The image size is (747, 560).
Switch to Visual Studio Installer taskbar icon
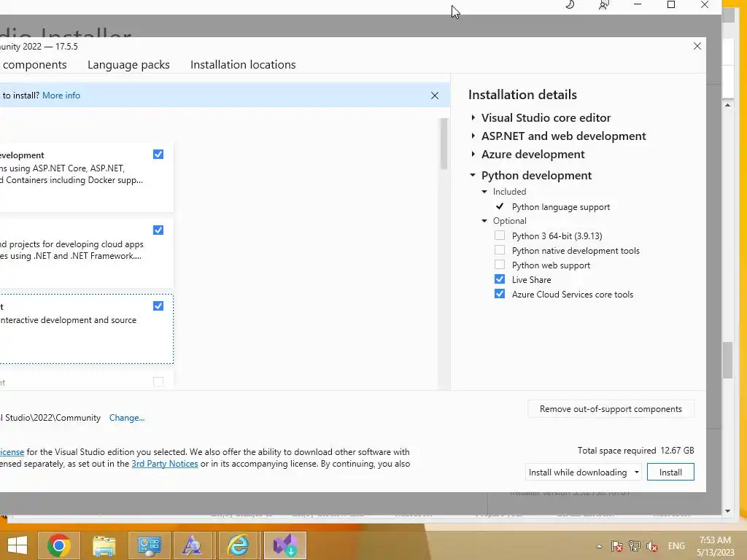[285, 545]
